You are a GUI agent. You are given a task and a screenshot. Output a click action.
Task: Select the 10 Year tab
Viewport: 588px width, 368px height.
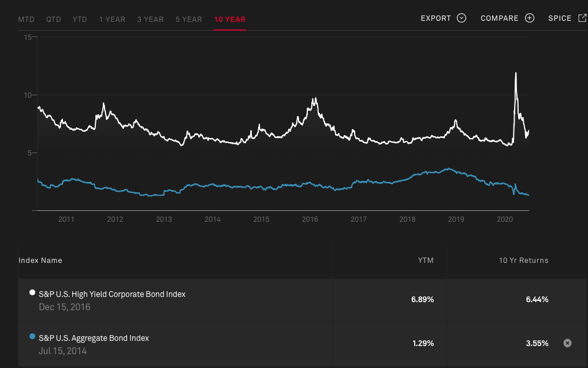(x=229, y=20)
